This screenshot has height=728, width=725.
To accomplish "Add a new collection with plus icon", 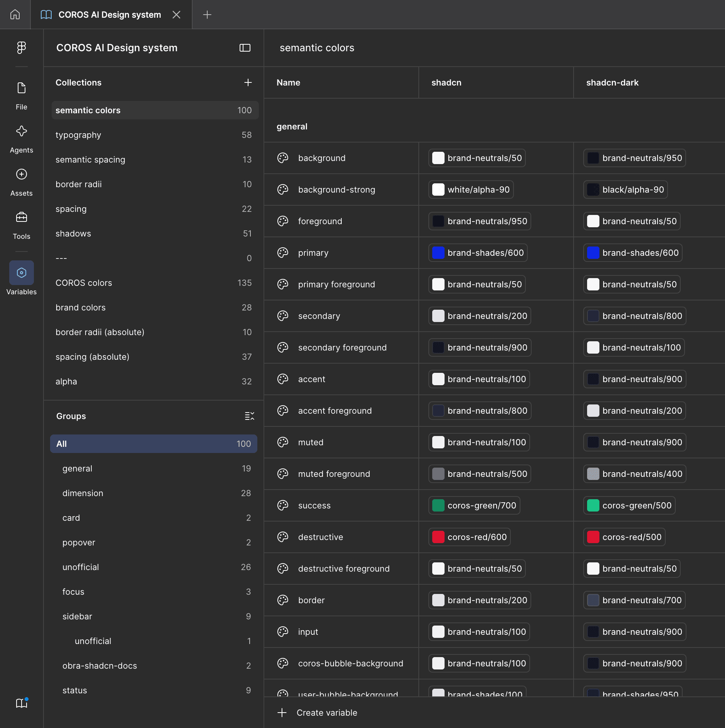I will tap(248, 82).
